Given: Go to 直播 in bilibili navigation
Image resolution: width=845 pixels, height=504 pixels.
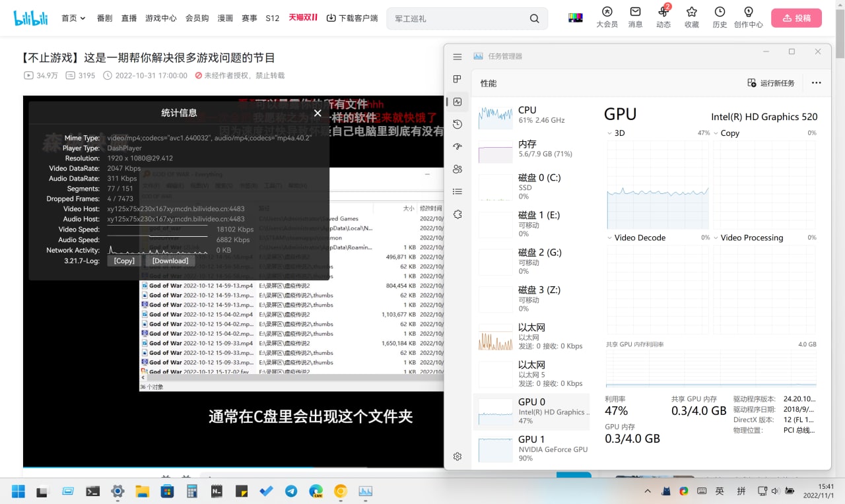Looking at the screenshot, I should [129, 18].
